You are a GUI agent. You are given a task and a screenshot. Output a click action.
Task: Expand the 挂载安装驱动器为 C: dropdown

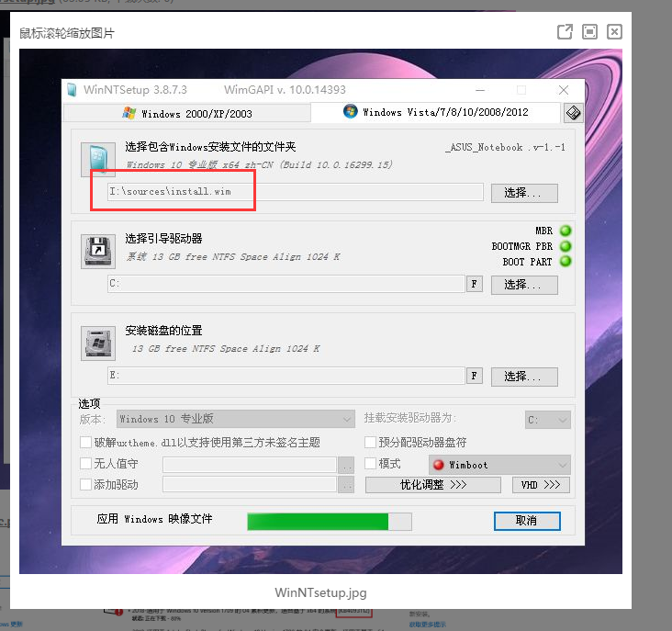547,420
